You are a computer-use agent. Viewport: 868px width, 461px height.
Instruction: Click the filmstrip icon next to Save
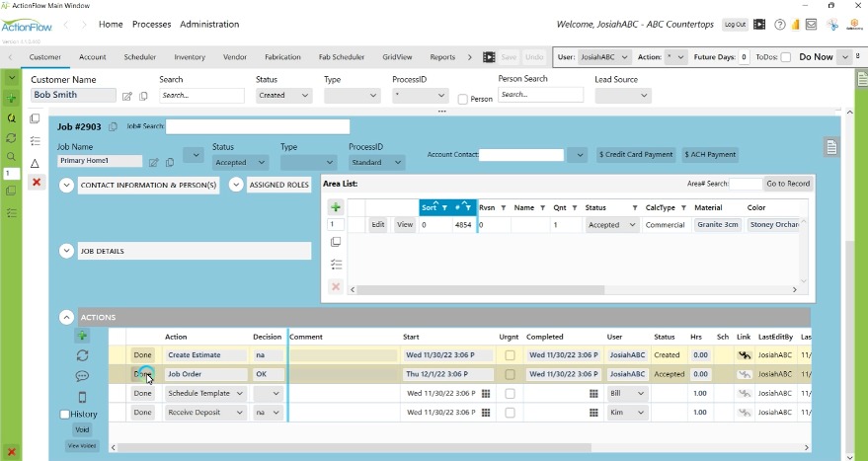click(x=489, y=57)
